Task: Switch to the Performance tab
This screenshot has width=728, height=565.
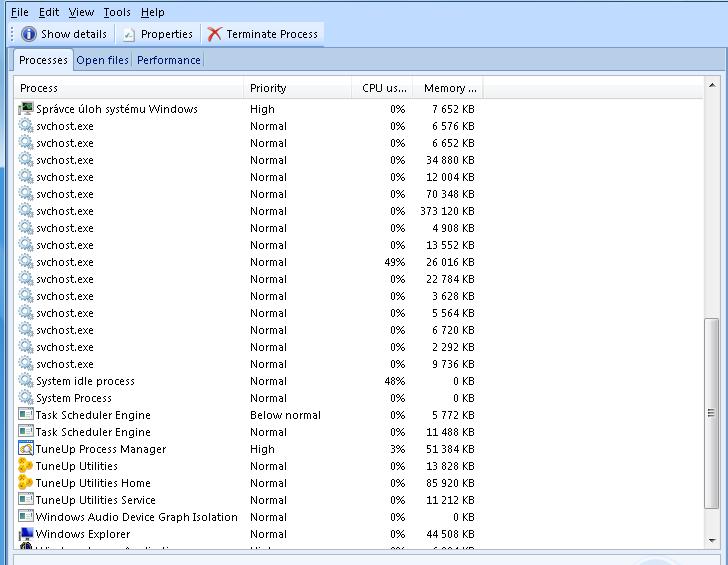Action: click(x=169, y=60)
